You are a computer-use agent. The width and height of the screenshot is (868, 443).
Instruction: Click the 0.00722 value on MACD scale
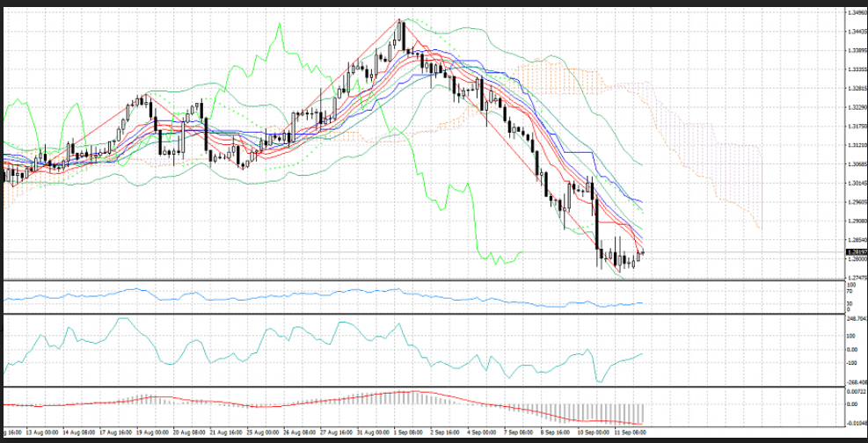pyautogui.click(x=856, y=391)
